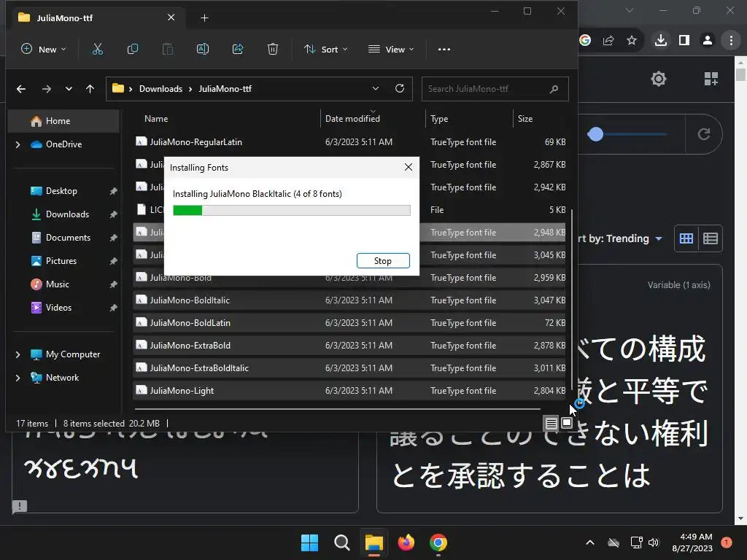Open Firefox from the taskbar
Viewport: 747px width, 560px height.
point(406,542)
